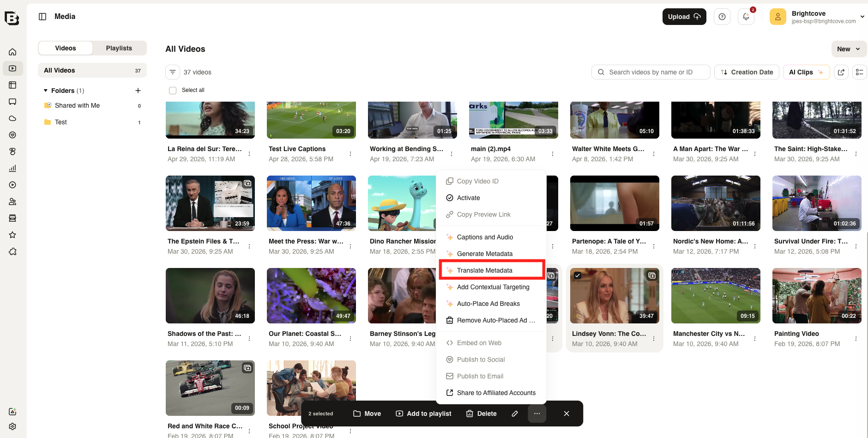Choose Captions and Audio
This screenshot has width=868, height=438.
coord(491,237)
